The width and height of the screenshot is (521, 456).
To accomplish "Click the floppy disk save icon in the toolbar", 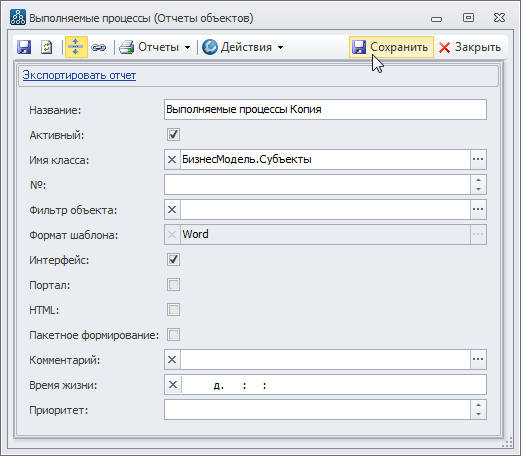I will point(24,47).
